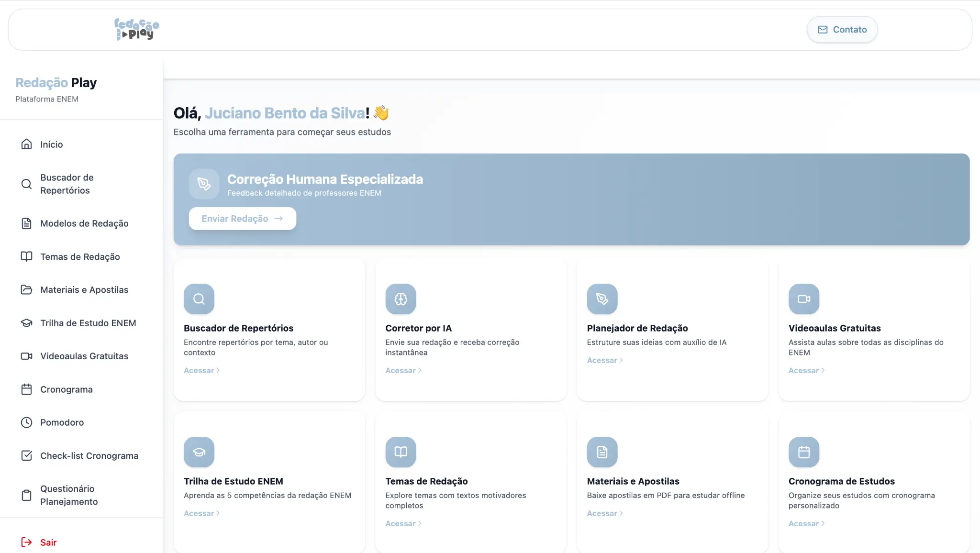Image resolution: width=980 pixels, height=553 pixels.
Task: Go to Questionário Planejamento sidebar item
Action: (x=69, y=495)
